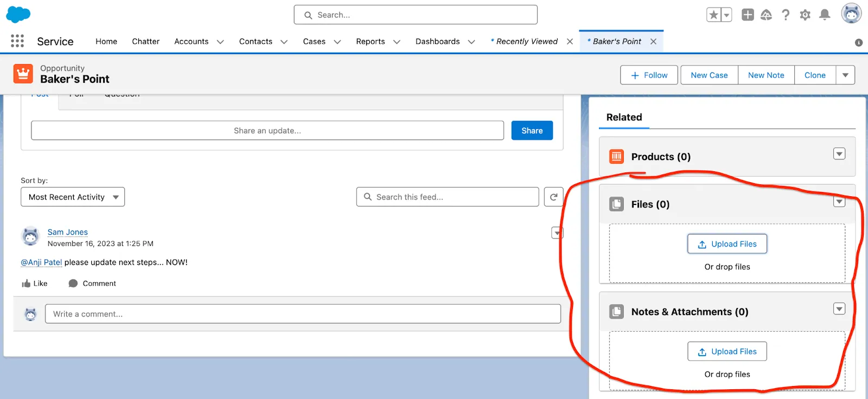Screen dimensions: 868x399
Task: Expand the favorites list arrow
Action: click(726, 15)
